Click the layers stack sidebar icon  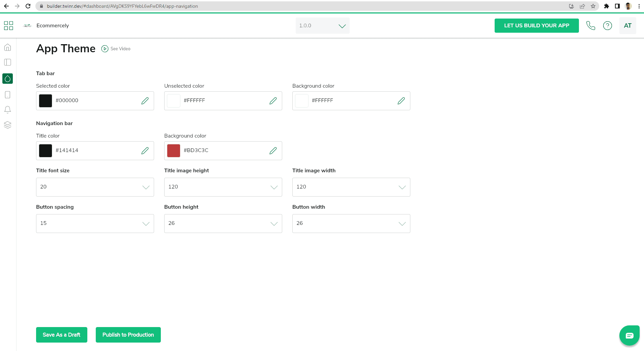pyautogui.click(x=7, y=125)
